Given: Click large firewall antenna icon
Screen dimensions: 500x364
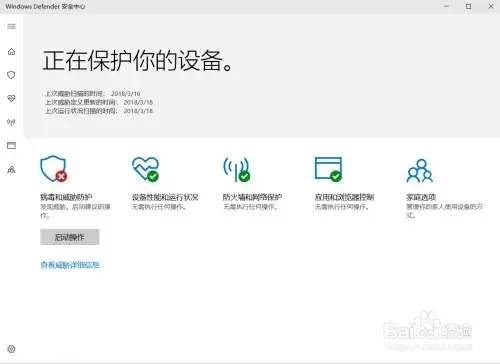Looking at the screenshot, I should pyautogui.click(x=237, y=169).
